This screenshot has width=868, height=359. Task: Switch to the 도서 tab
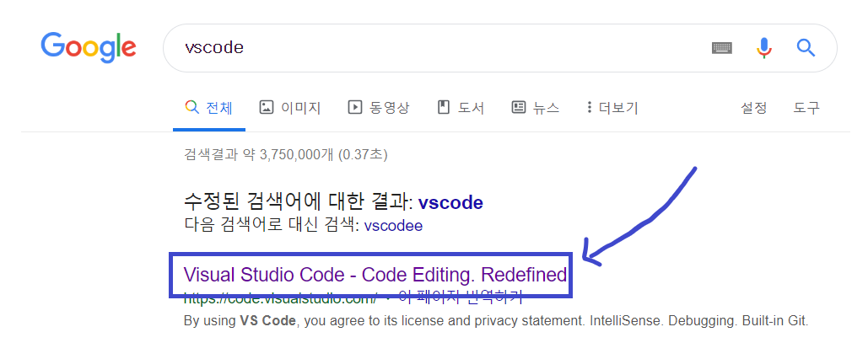[x=461, y=107]
